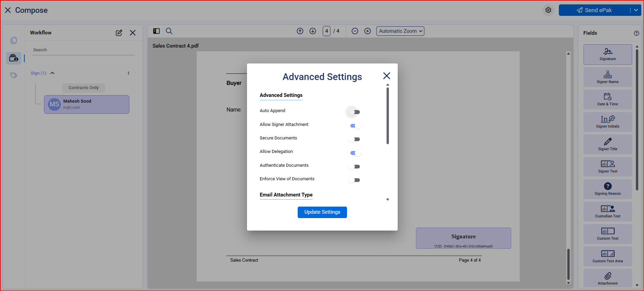
Task: Open the Automatic Zoom dropdown
Action: (x=400, y=31)
